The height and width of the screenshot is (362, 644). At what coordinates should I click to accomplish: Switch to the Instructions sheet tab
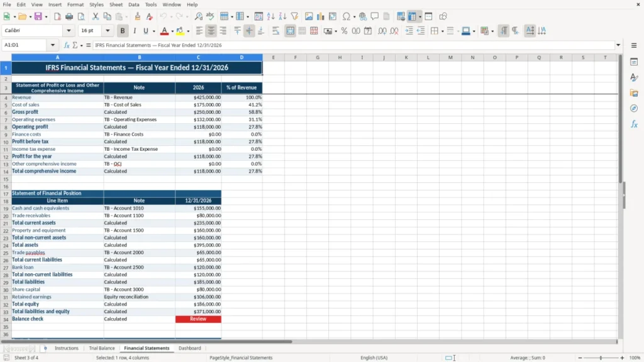pyautogui.click(x=67, y=348)
